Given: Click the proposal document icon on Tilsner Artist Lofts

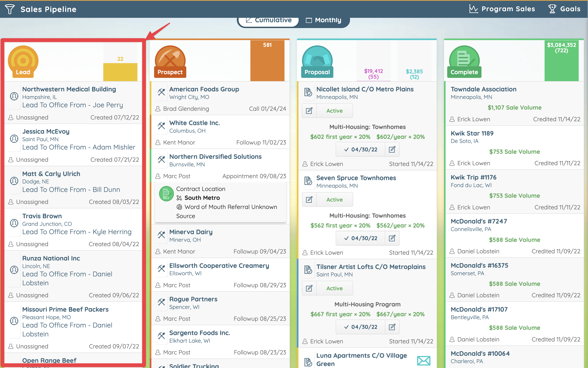Looking at the screenshot, I should click(x=308, y=270).
